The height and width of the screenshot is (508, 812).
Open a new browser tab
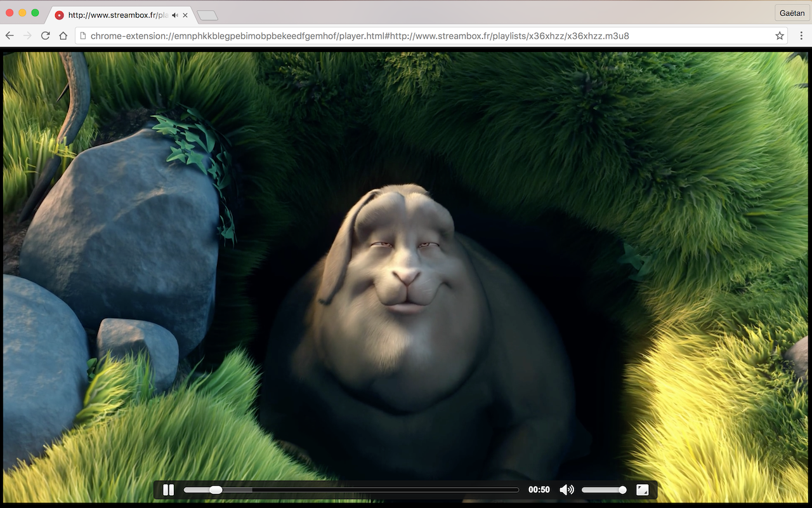click(207, 15)
